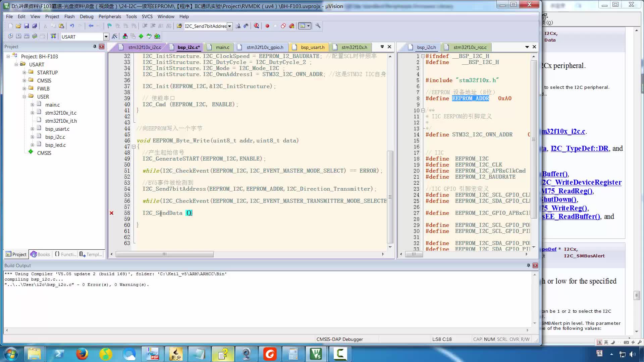Select bsp_led.c in project tree

point(55,145)
